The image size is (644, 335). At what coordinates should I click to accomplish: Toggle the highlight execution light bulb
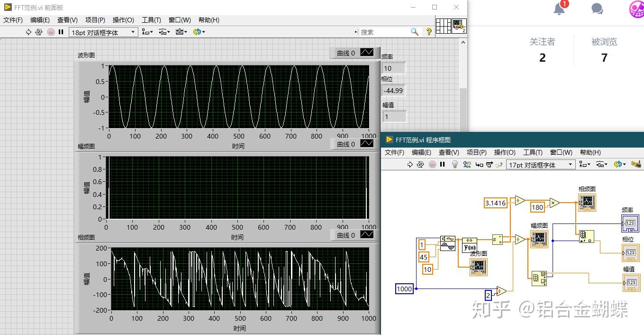tap(455, 164)
